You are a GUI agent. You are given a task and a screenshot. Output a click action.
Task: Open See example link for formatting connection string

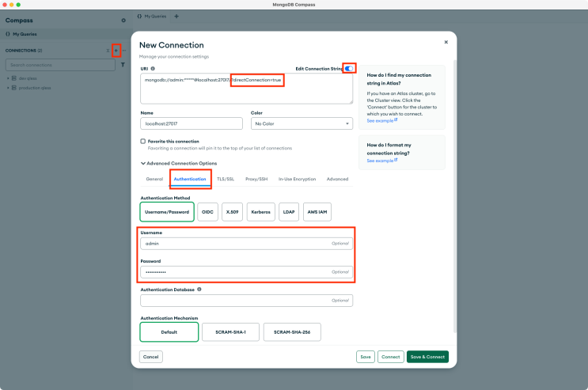pyautogui.click(x=380, y=161)
